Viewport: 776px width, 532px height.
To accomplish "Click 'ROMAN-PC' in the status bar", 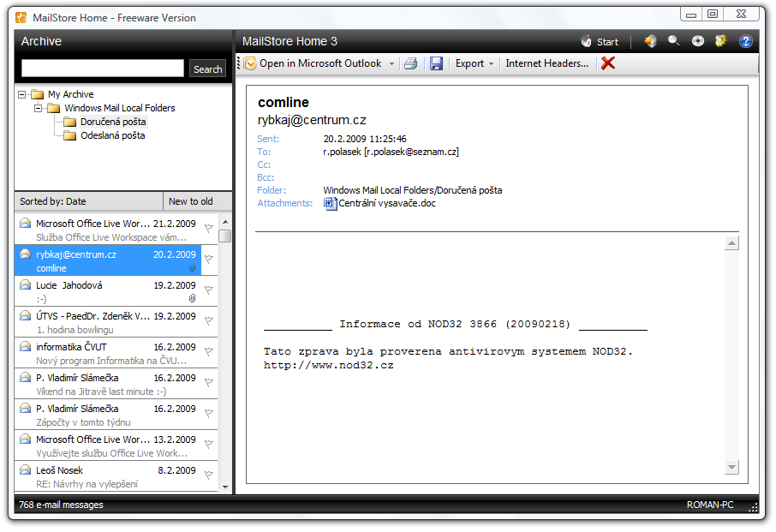I will 710,505.
